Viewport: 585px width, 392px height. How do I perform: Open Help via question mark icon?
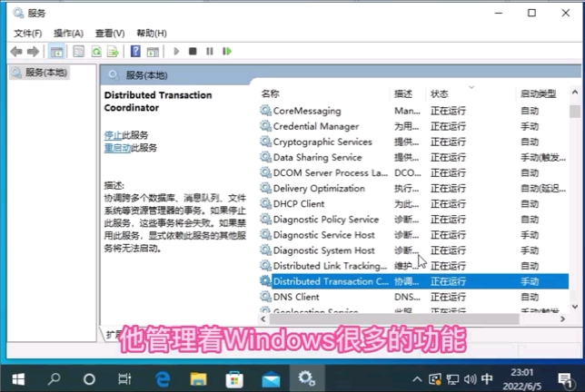point(135,51)
